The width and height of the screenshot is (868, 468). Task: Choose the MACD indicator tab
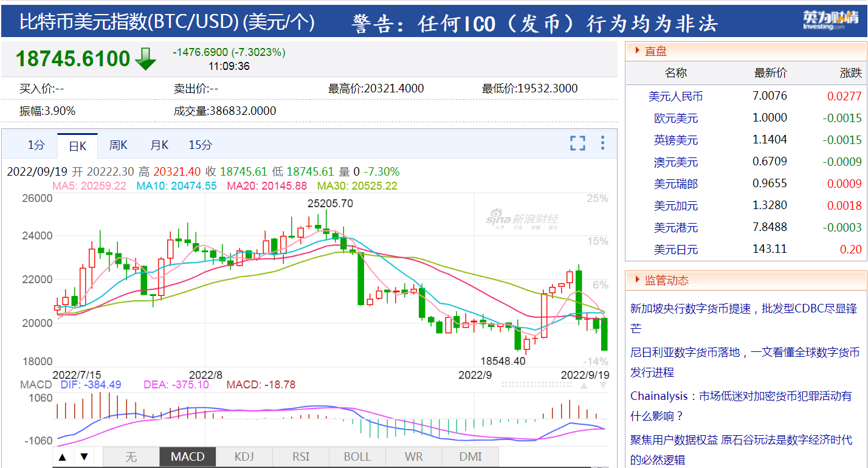click(188, 456)
